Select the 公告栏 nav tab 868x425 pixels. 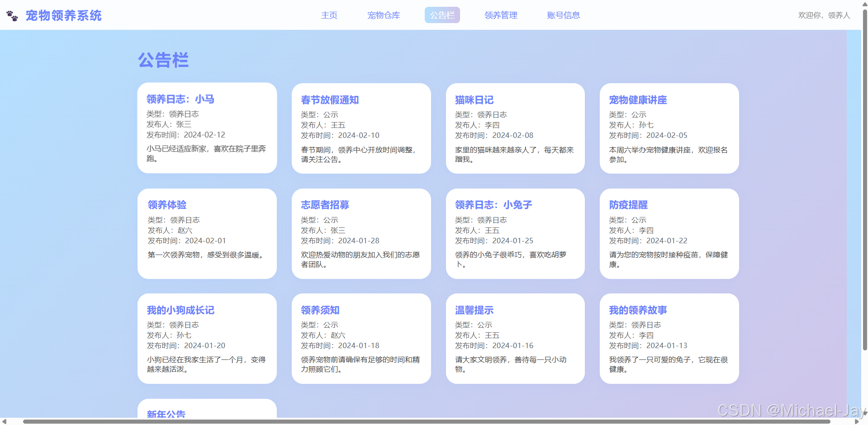click(x=442, y=15)
